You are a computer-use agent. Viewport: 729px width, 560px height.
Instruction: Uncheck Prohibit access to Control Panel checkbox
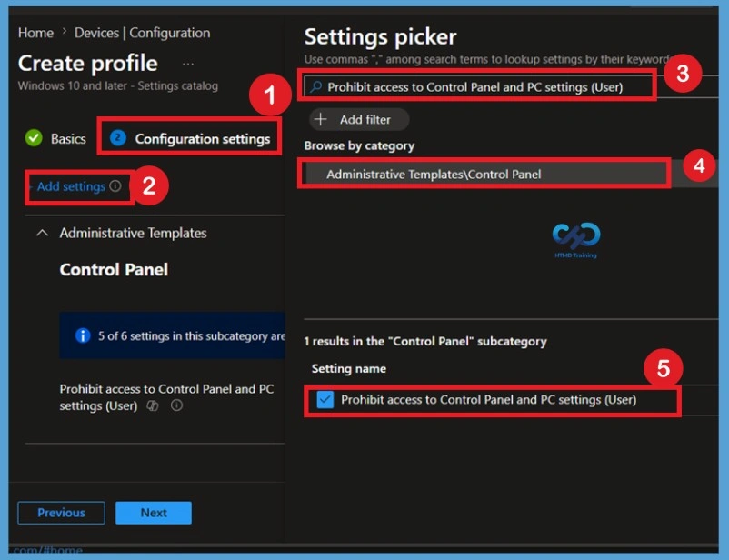coord(325,399)
